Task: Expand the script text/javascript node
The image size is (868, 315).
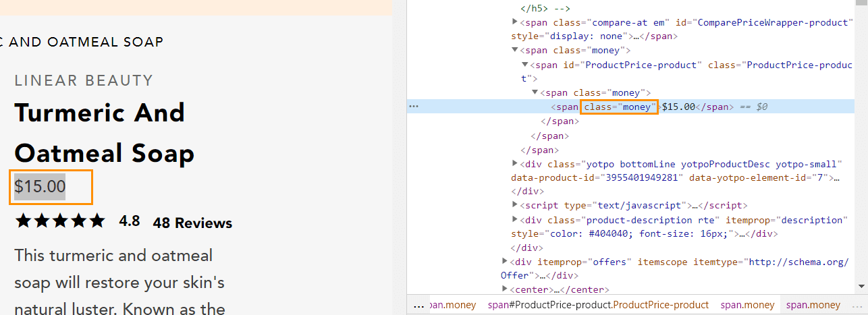Action: point(515,205)
